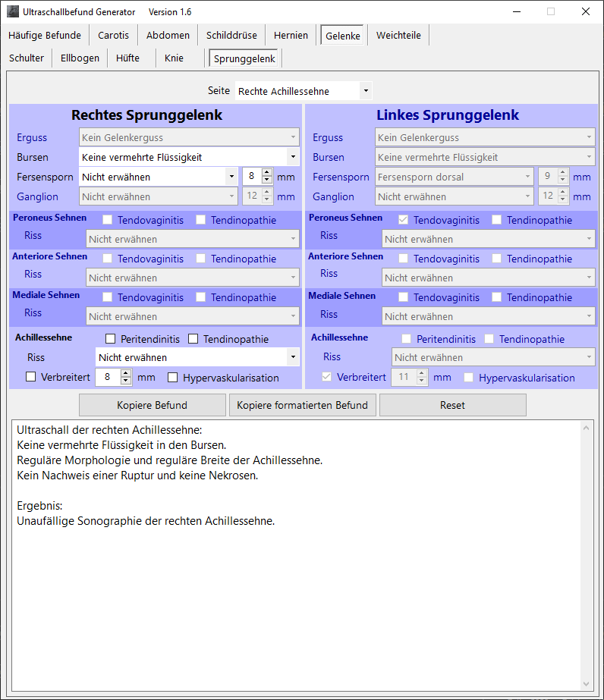604x700 pixels.
Task: Enable Peritendinitis for right Achillessehne
Action: tap(111, 339)
